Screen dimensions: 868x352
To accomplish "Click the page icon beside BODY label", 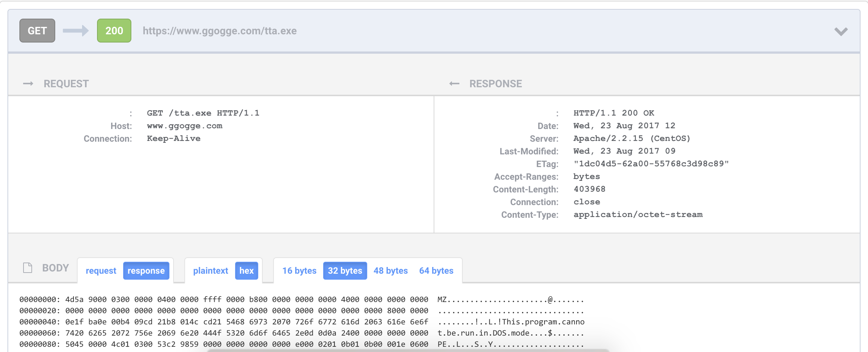I will point(28,267).
